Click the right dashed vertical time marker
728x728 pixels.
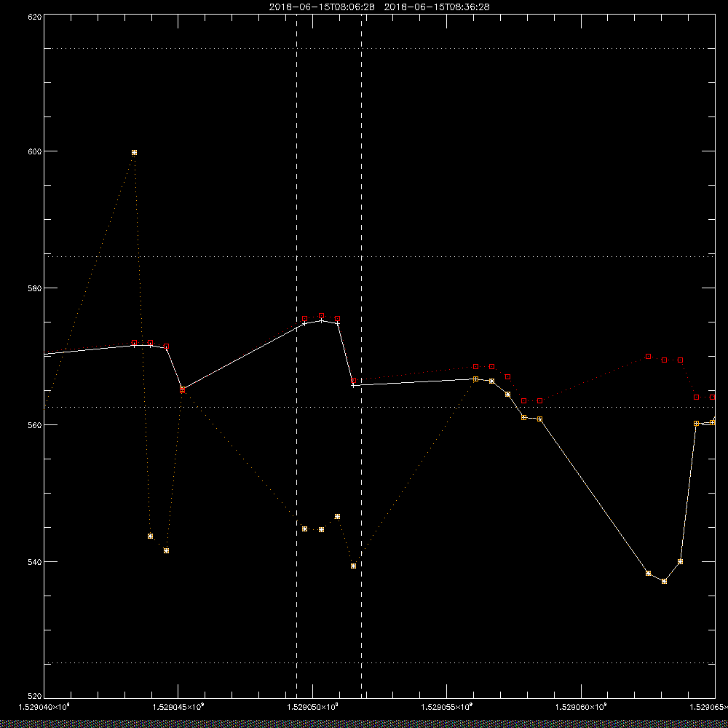point(361,356)
